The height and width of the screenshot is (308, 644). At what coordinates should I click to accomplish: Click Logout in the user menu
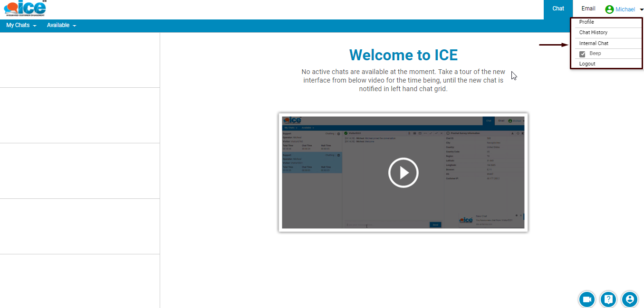[x=587, y=64]
